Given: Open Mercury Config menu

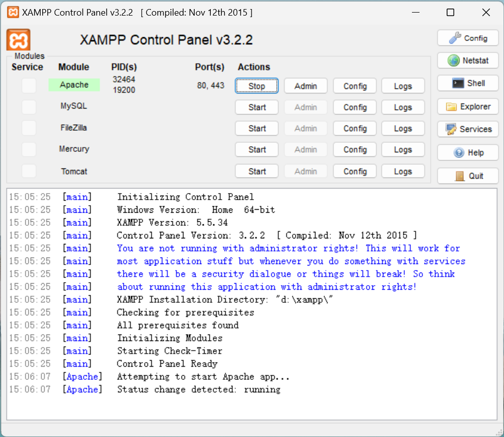Looking at the screenshot, I should tap(355, 149).
